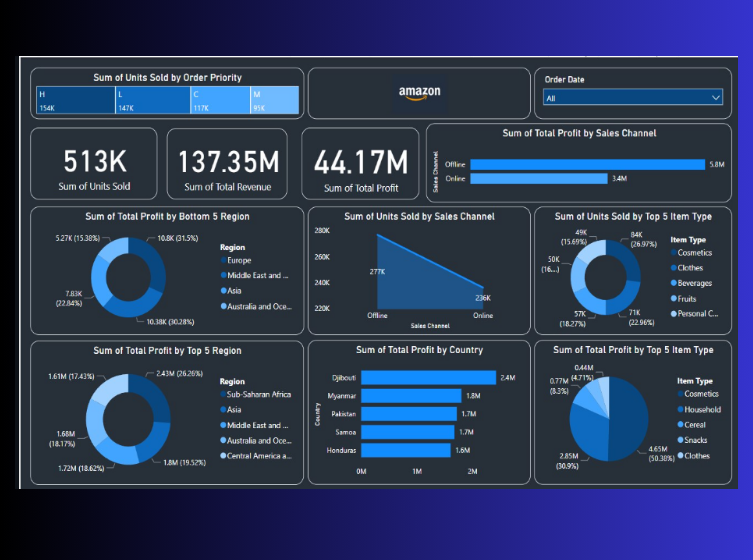Select the L priority block 147K
The width and height of the screenshot is (753, 560).
(153, 100)
